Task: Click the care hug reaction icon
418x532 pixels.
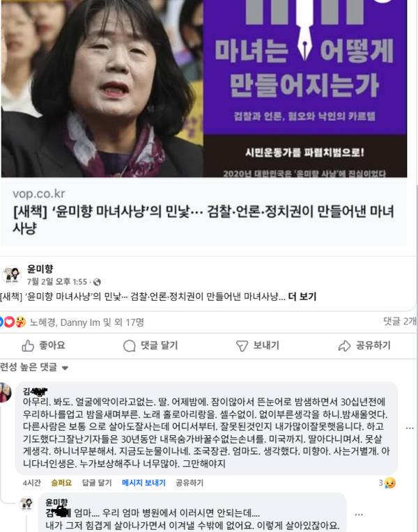Action: coord(20,322)
